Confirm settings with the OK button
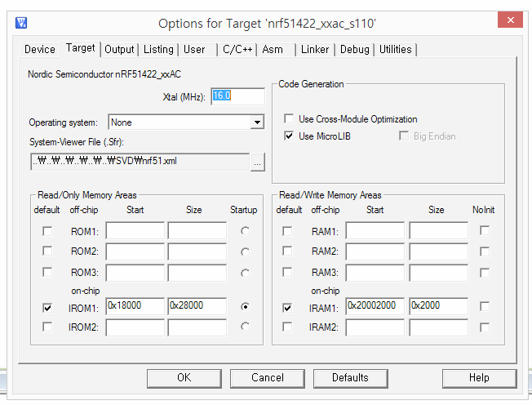532x405 pixels. point(184,378)
